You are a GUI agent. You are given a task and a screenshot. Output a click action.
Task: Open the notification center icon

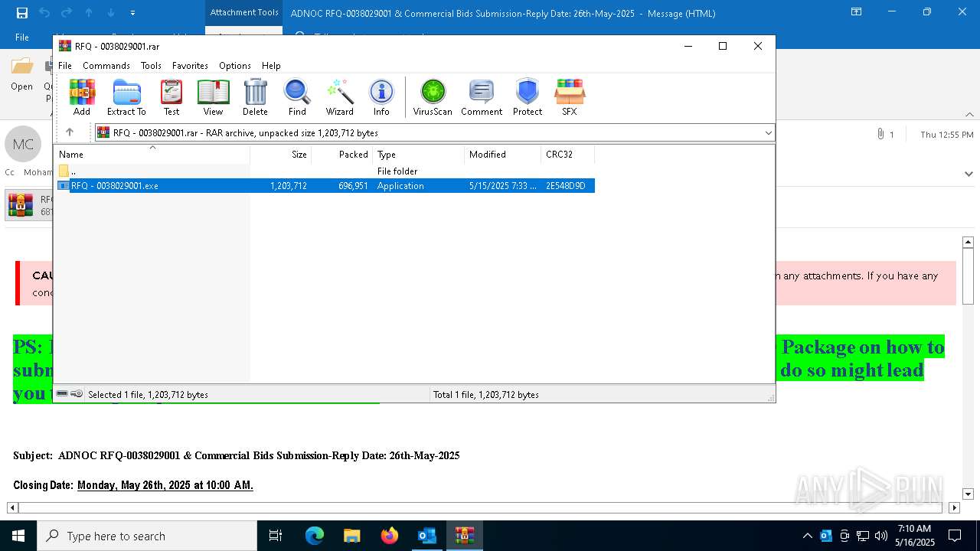pyautogui.click(x=955, y=536)
